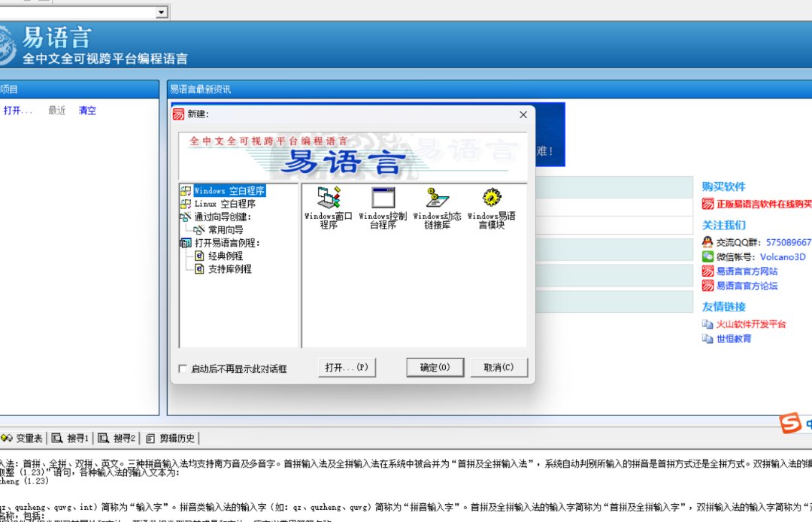Viewport: 812px width, 522px height.
Task: Click the 打开...(P) button
Action: tap(347, 368)
